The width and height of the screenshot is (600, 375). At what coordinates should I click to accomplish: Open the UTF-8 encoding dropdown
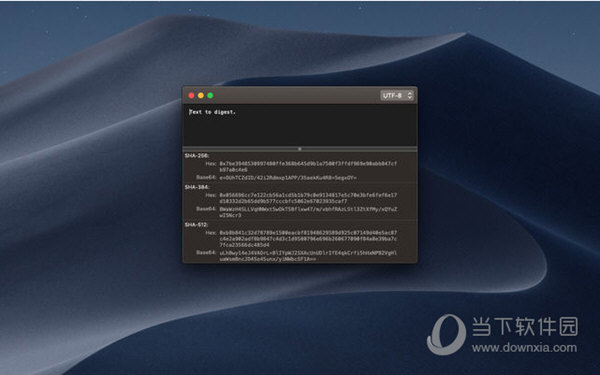point(397,95)
